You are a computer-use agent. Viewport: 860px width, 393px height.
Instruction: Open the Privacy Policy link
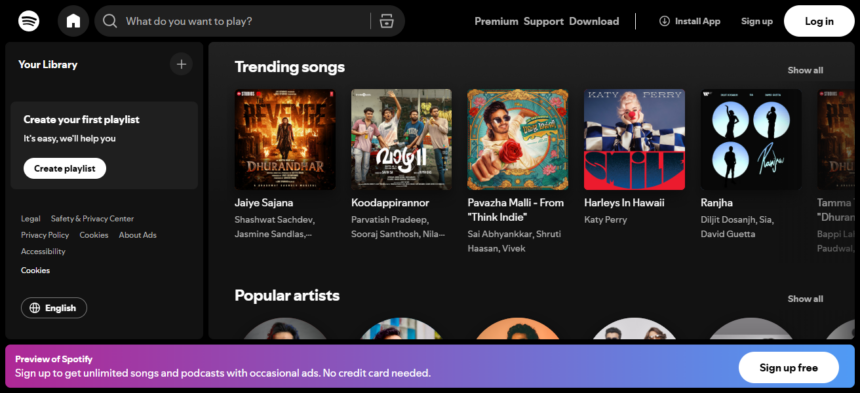[45, 235]
